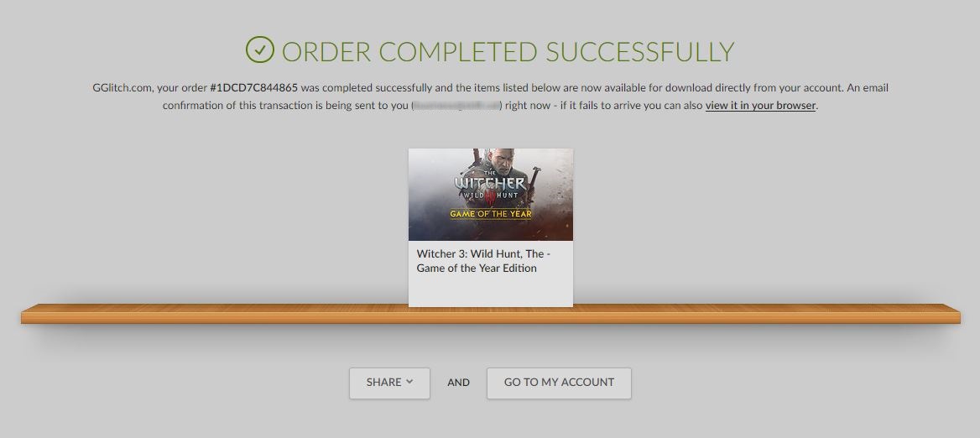The width and height of the screenshot is (980, 438).
Task: Go to my account button
Action: (x=559, y=383)
